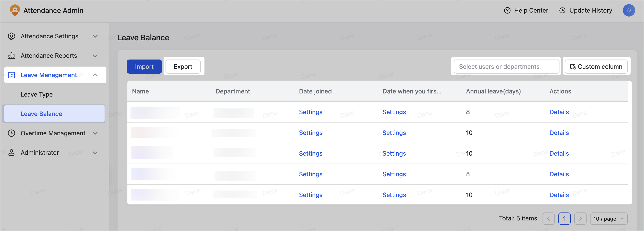Click the blue Import button
Viewport: 644px width, 231px height.
click(144, 67)
